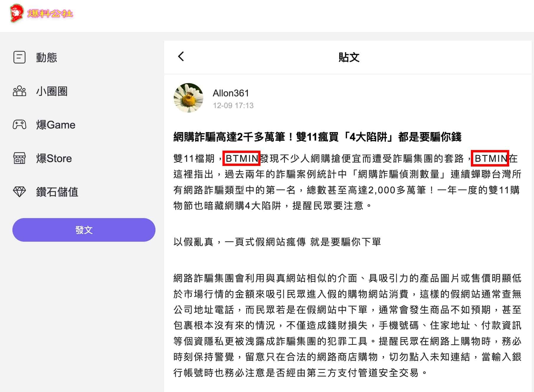Image resolution: width=534 pixels, height=392 pixels.
Task: Click the 貼文 page heading
Action: coord(349,57)
